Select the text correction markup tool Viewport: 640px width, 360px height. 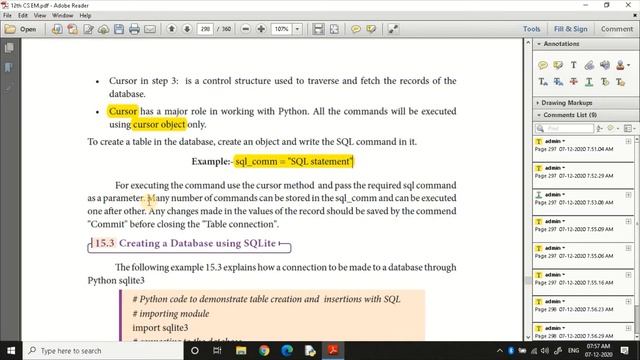point(620,82)
